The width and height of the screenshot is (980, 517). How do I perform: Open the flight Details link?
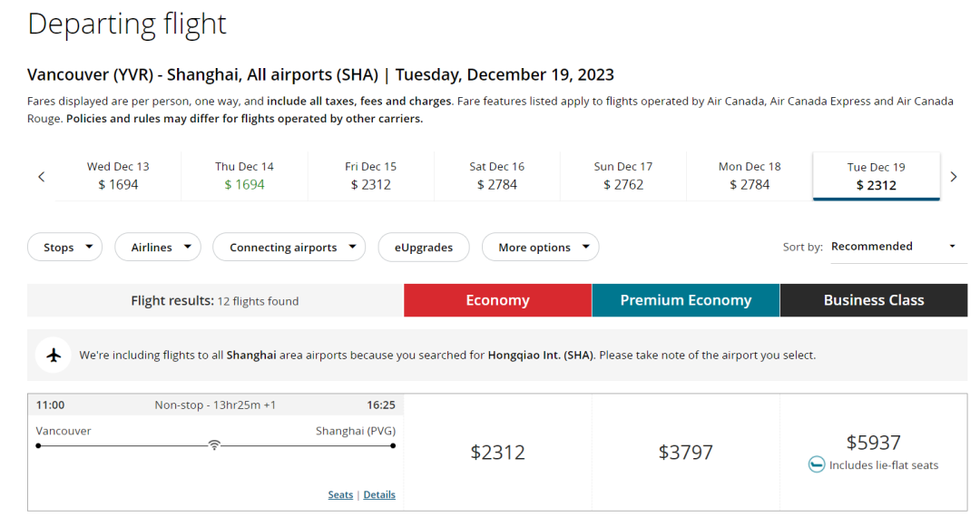point(379,495)
